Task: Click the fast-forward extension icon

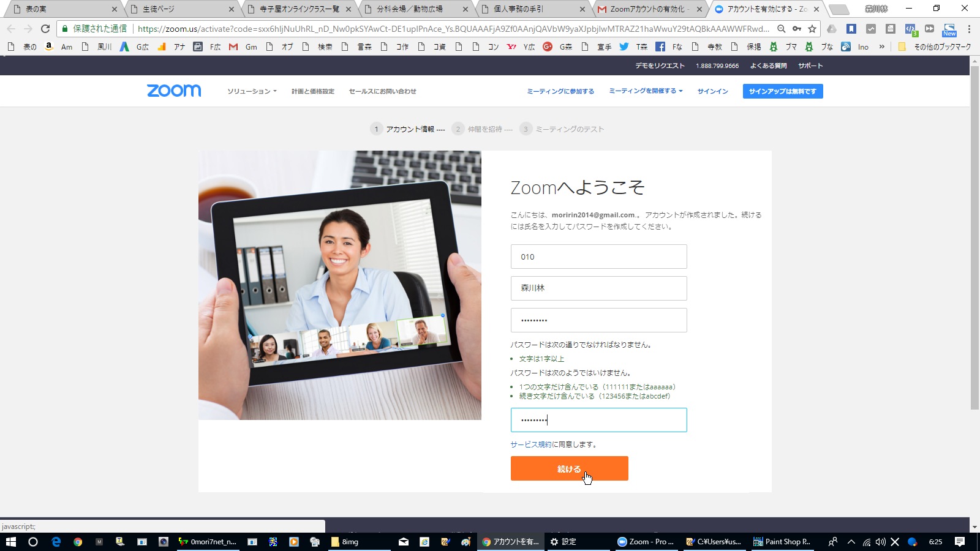Action: pos(930,29)
